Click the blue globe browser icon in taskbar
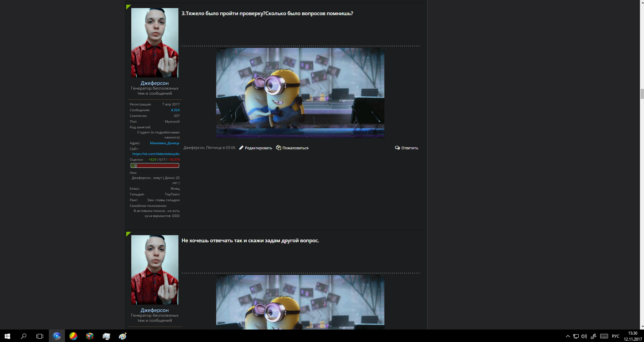The width and height of the screenshot is (644, 342). click(x=57, y=336)
